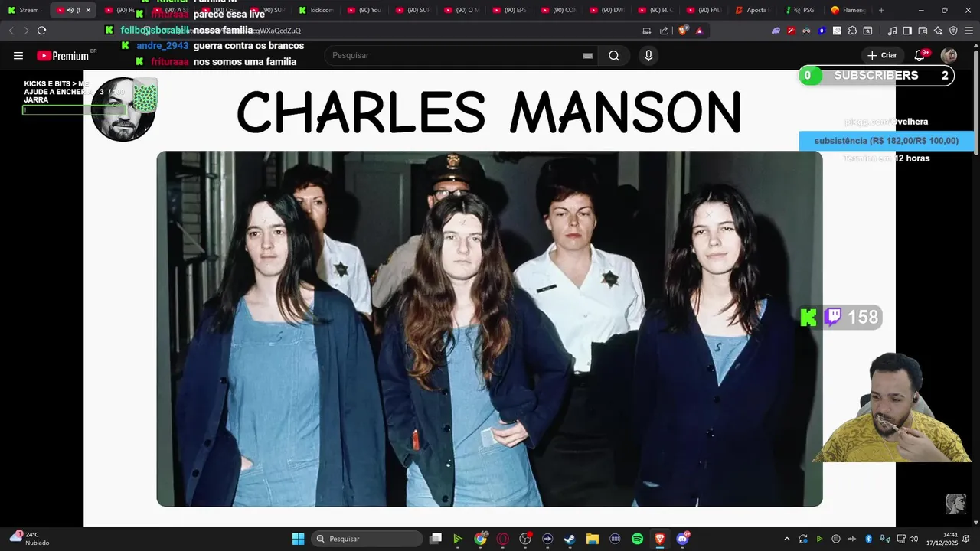
Task: Open the Windows Start menu
Action: (x=299, y=539)
